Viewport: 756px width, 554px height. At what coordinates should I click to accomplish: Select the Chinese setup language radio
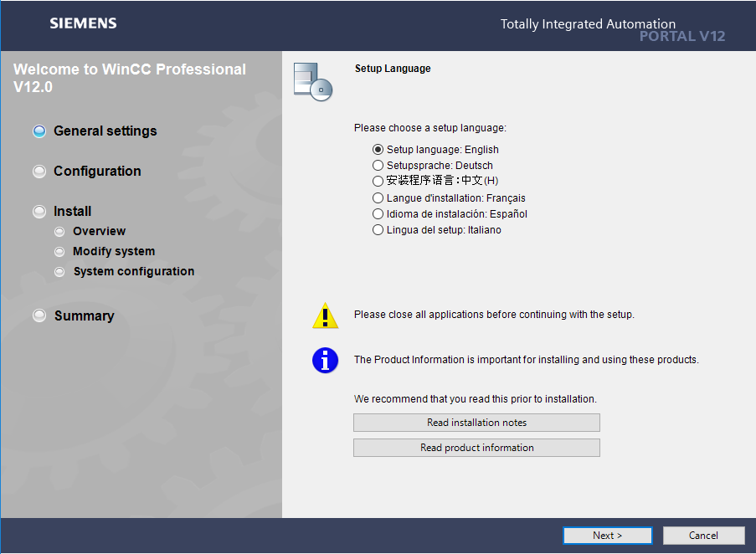pyautogui.click(x=378, y=181)
